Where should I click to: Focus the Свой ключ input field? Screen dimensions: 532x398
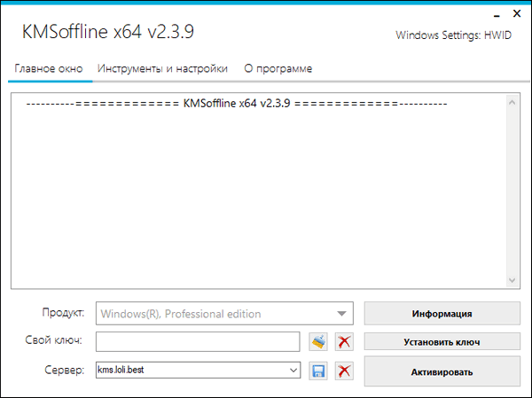click(198, 342)
